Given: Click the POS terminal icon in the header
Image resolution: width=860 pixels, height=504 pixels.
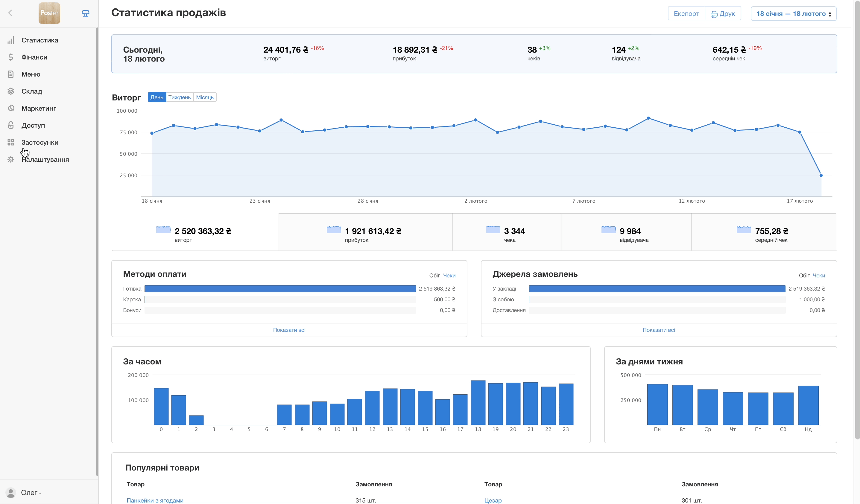Looking at the screenshot, I should pyautogui.click(x=85, y=13).
